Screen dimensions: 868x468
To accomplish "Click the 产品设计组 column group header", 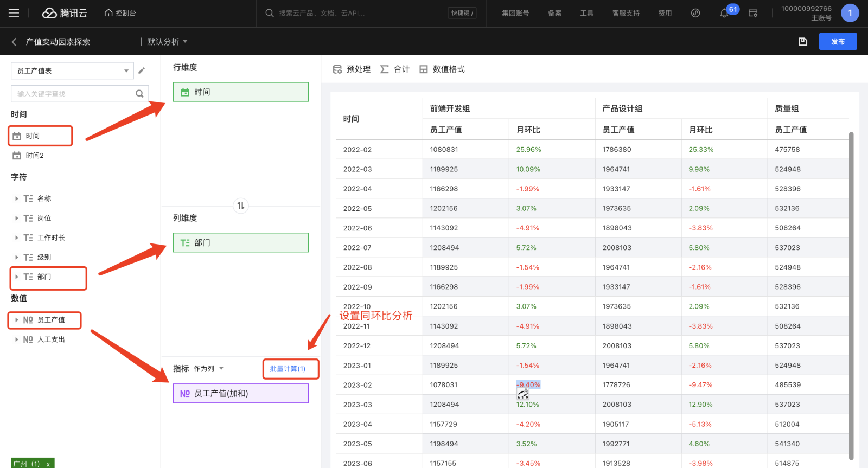I will (622, 108).
